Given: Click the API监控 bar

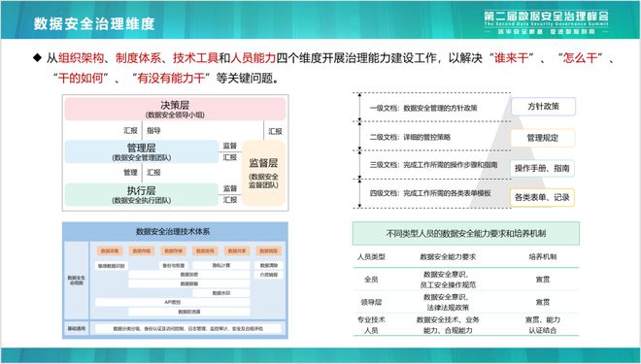Looking at the screenshot, I should [173, 302].
